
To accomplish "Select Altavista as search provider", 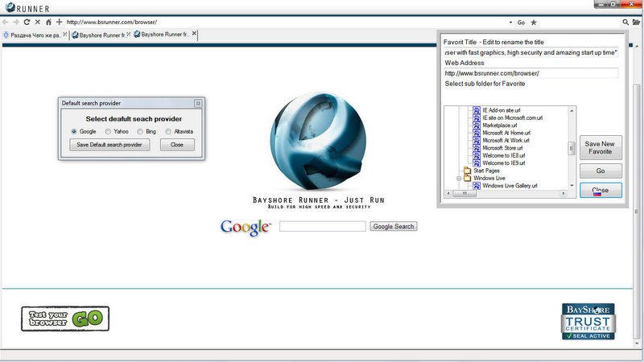I will click(x=168, y=132).
